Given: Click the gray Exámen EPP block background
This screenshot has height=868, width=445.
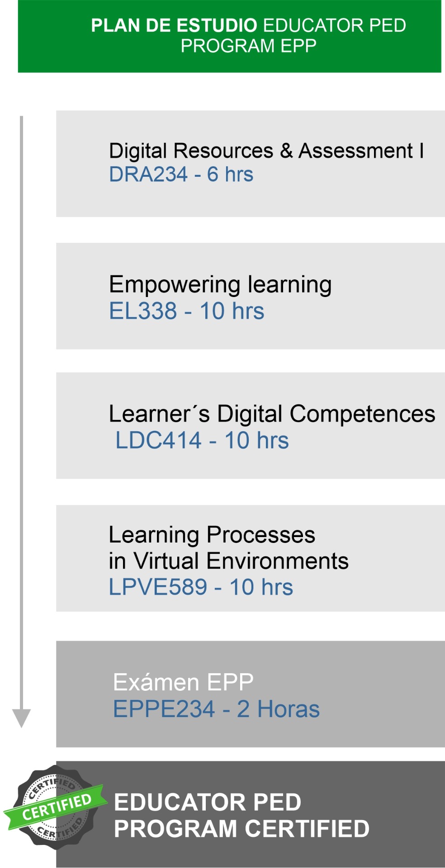Looking at the screenshot, I should coord(251,694).
